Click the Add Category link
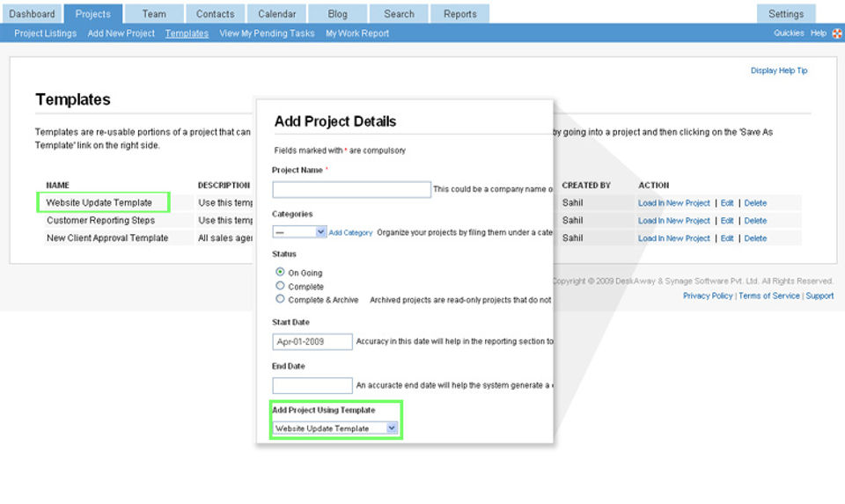The image size is (845, 504). (x=350, y=232)
